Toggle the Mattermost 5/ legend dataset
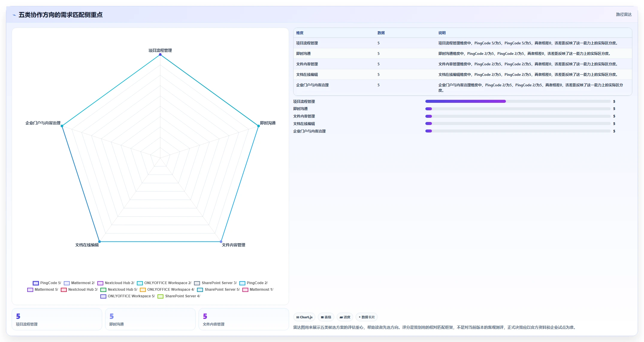The image size is (644, 342). point(43,290)
